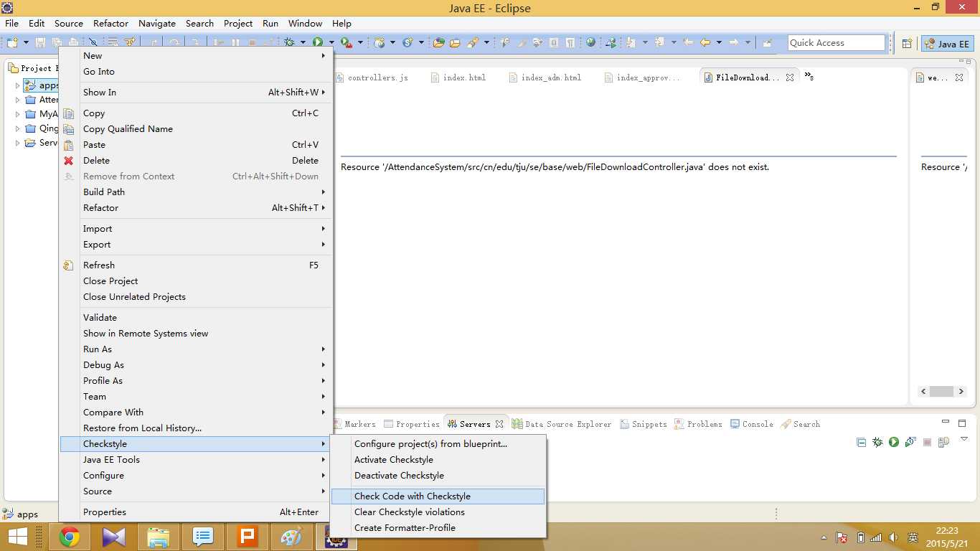Click the Show Whitespace Characters pilcrow icon

pos(570,43)
